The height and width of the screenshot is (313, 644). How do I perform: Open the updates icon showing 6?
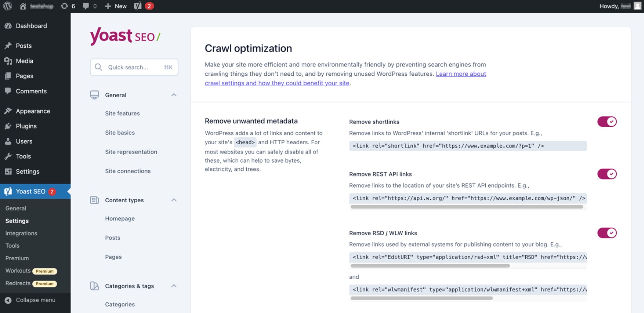65,6
